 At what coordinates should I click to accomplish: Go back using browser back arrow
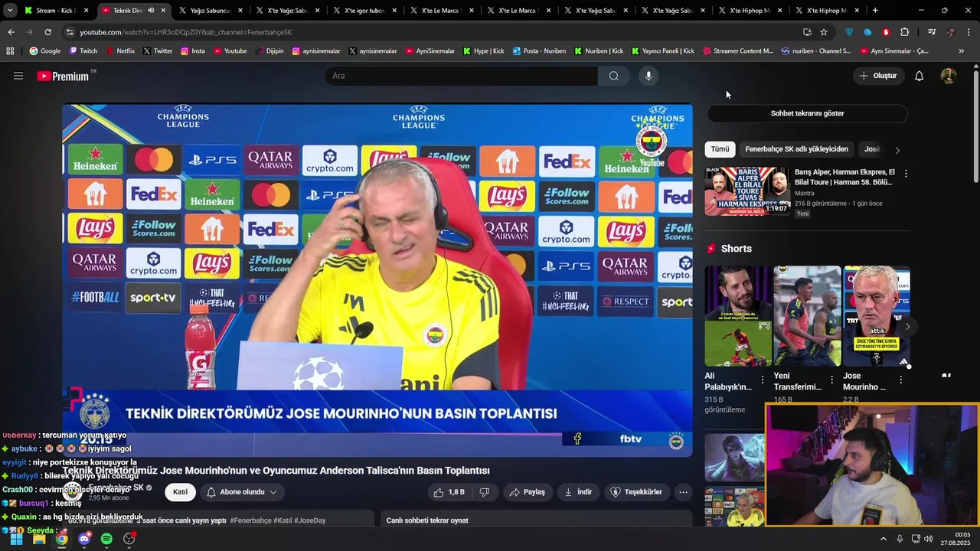[x=11, y=32]
